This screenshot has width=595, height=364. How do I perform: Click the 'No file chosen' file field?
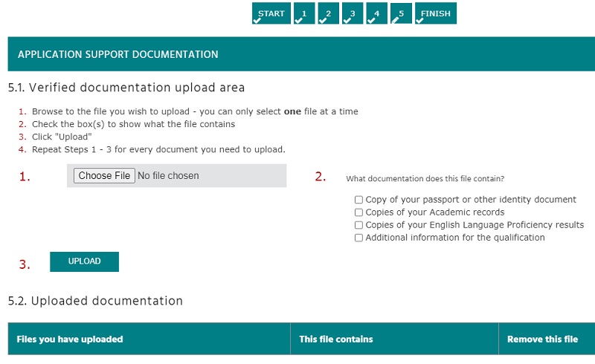tap(169, 176)
